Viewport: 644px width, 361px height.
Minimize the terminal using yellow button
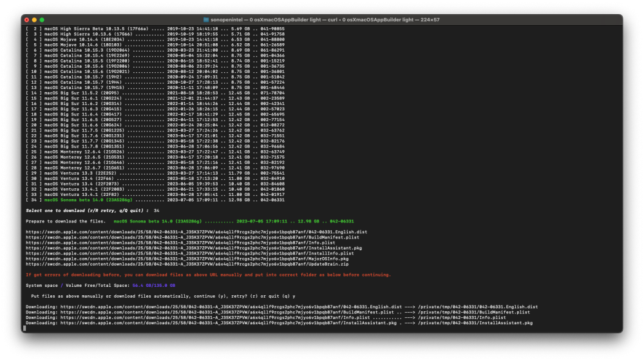[x=34, y=20]
